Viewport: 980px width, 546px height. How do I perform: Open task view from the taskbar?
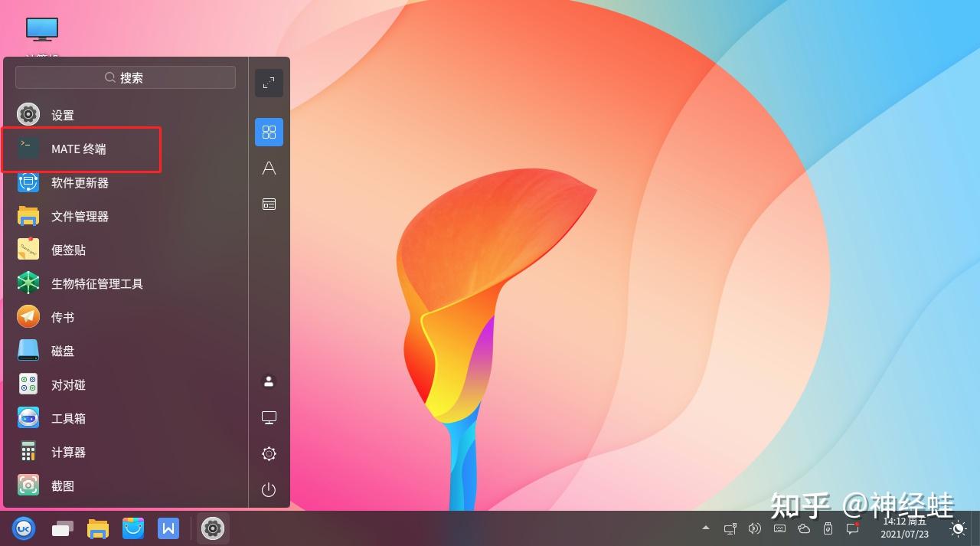(62, 528)
